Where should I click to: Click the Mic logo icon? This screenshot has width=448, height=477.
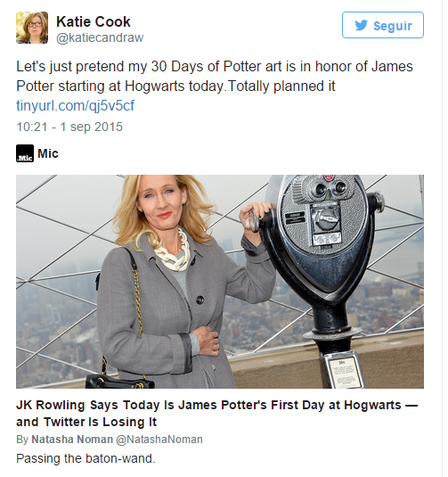click(x=25, y=153)
